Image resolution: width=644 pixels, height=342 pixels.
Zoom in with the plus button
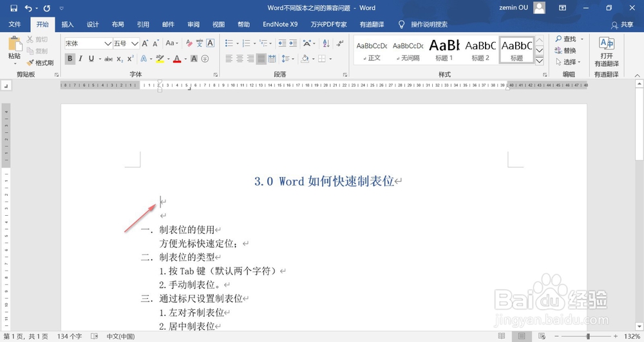point(615,336)
